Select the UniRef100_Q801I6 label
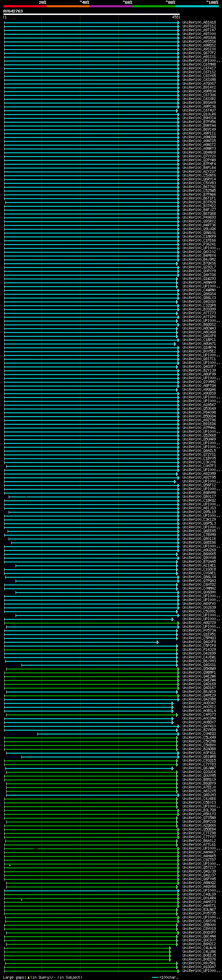This screenshot has width=222, height=980. [x=199, y=538]
